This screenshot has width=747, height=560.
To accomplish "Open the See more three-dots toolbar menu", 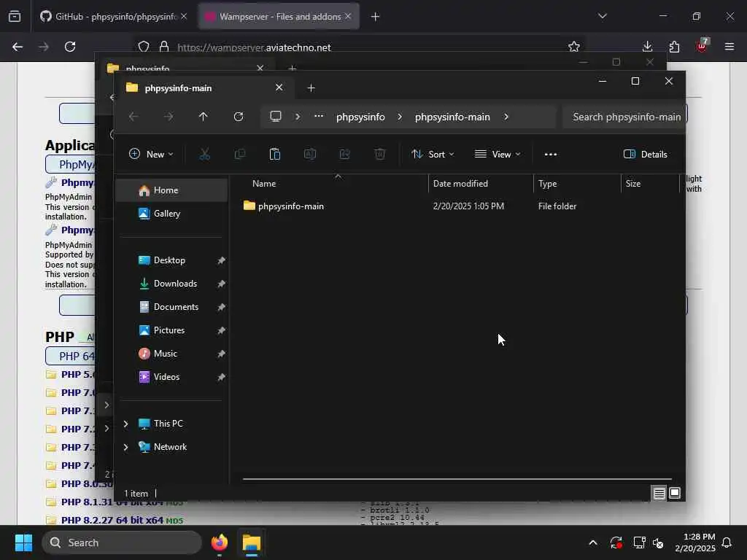I will (551, 155).
